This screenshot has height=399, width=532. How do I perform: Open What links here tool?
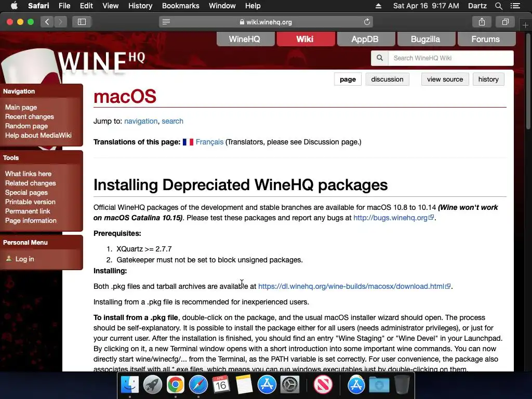[x=28, y=174]
